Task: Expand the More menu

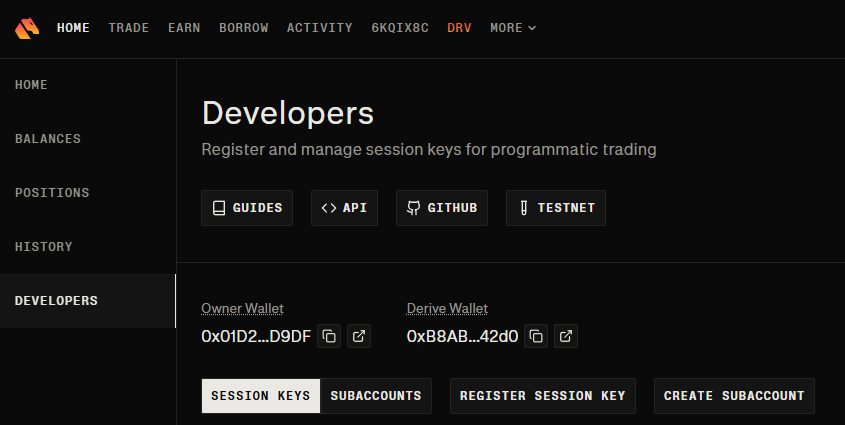Action: [x=512, y=28]
